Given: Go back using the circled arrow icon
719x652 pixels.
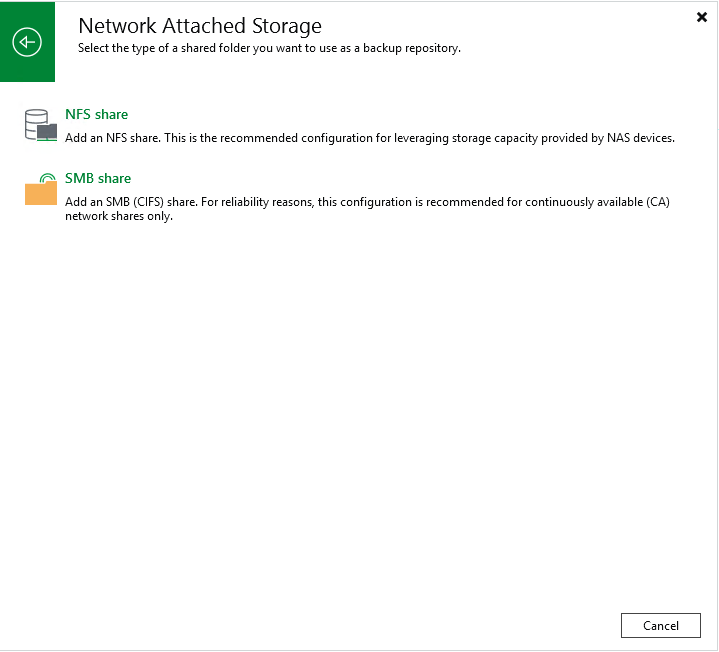Looking at the screenshot, I should click(27, 42).
